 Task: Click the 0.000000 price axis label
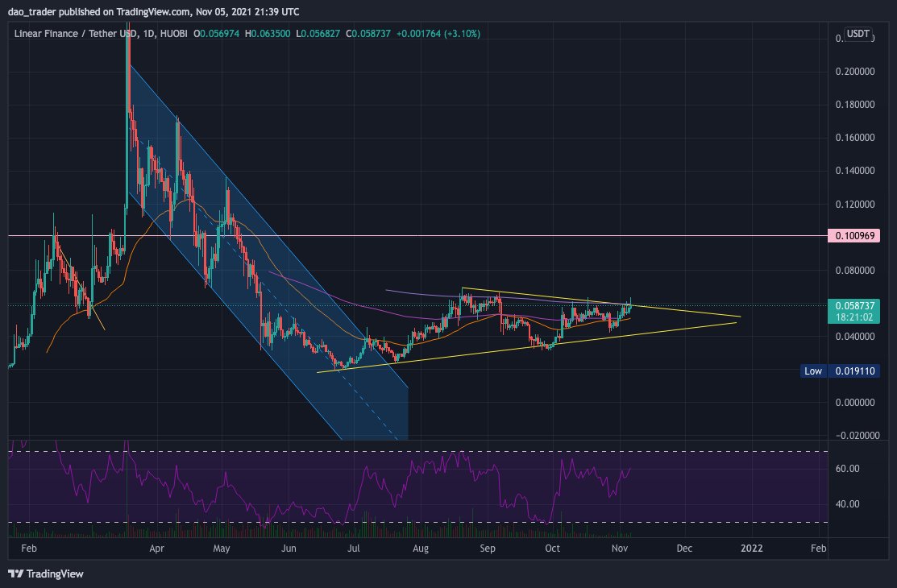coord(854,403)
